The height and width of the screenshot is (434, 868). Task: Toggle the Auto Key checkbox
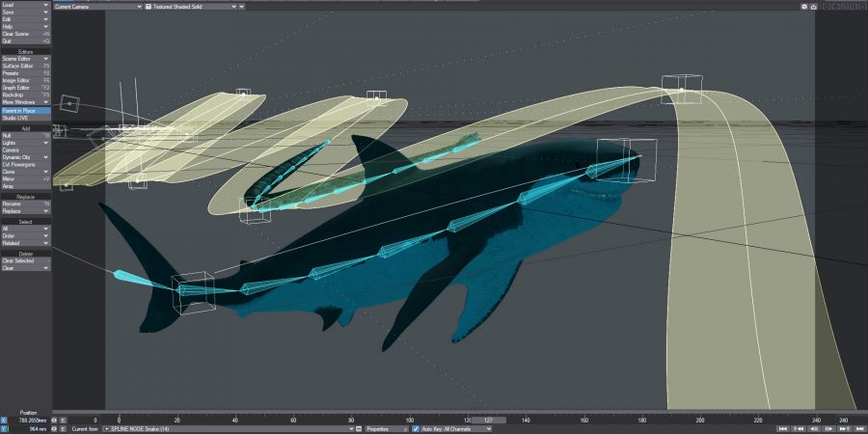pos(418,428)
